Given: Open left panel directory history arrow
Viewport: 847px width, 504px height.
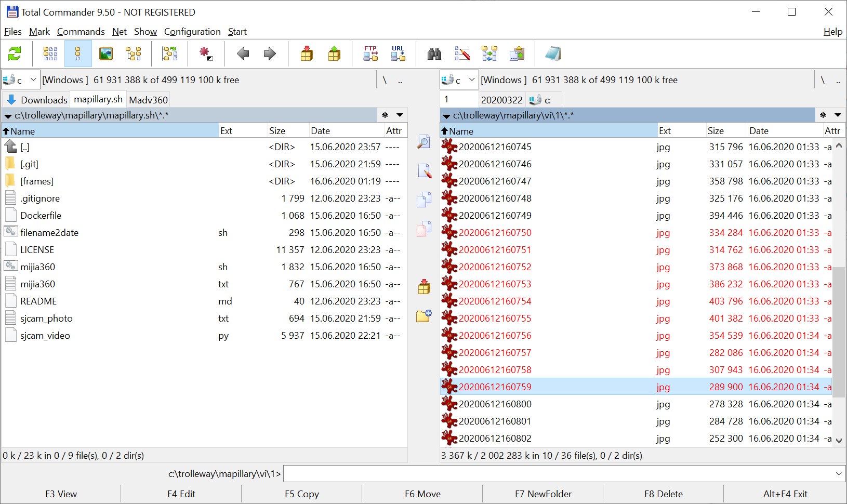Looking at the screenshot, I should pos(400,115).
